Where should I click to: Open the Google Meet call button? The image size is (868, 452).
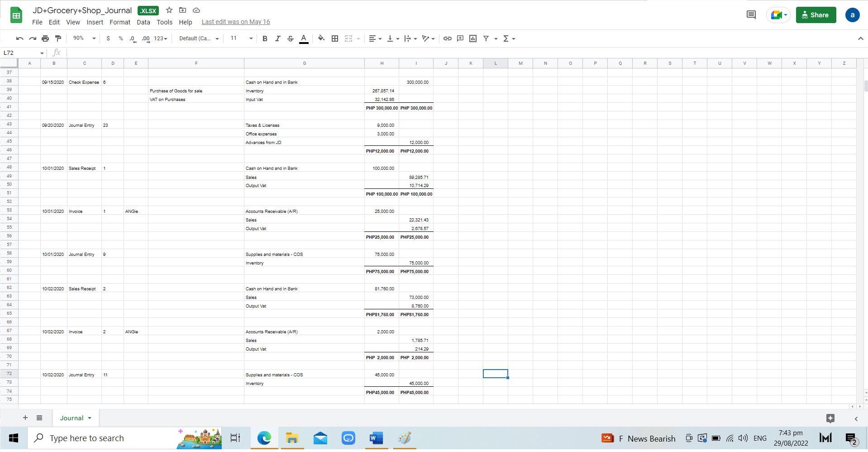[778, 15]
